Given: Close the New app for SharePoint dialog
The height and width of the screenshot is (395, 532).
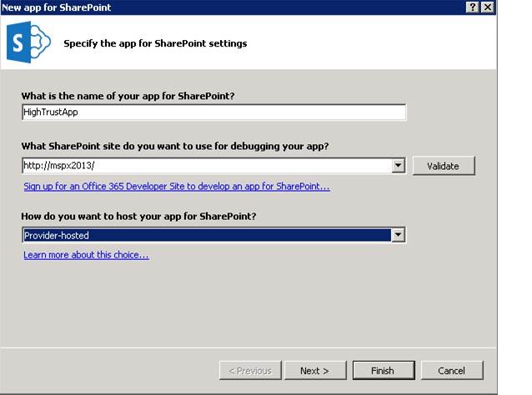Looking at the screenshot, I should pos(488,7).
